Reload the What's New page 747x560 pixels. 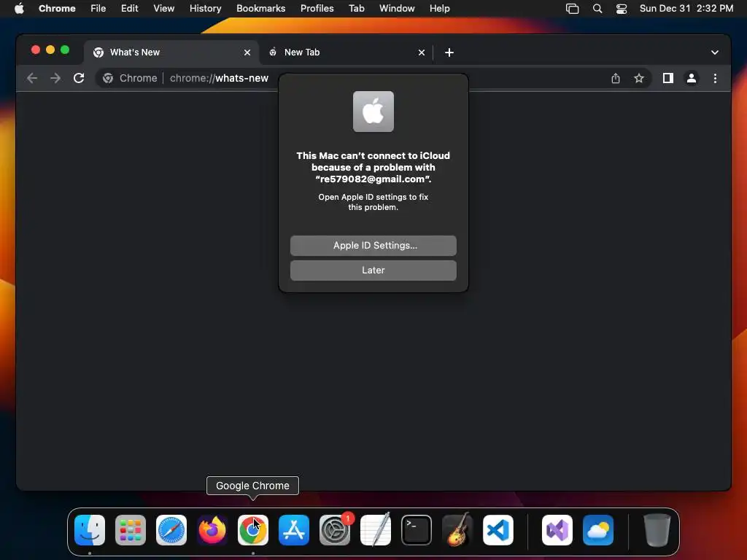(79, 78)
